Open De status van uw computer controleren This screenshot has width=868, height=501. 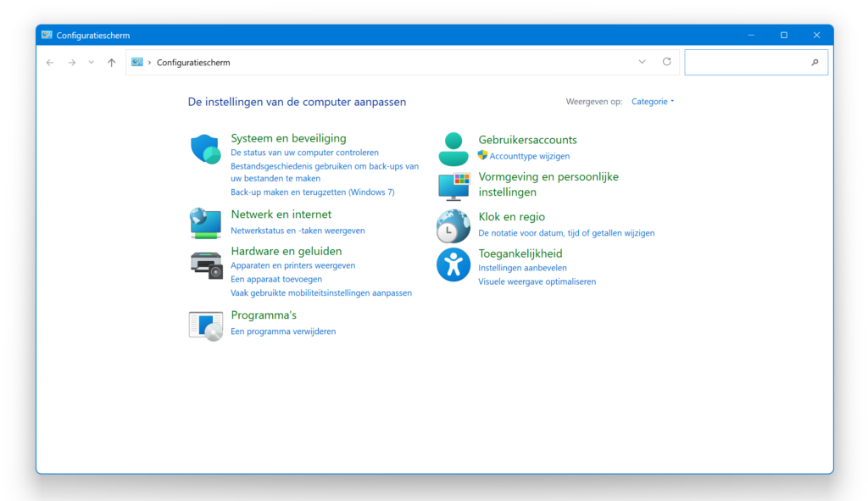click(304, 153)
